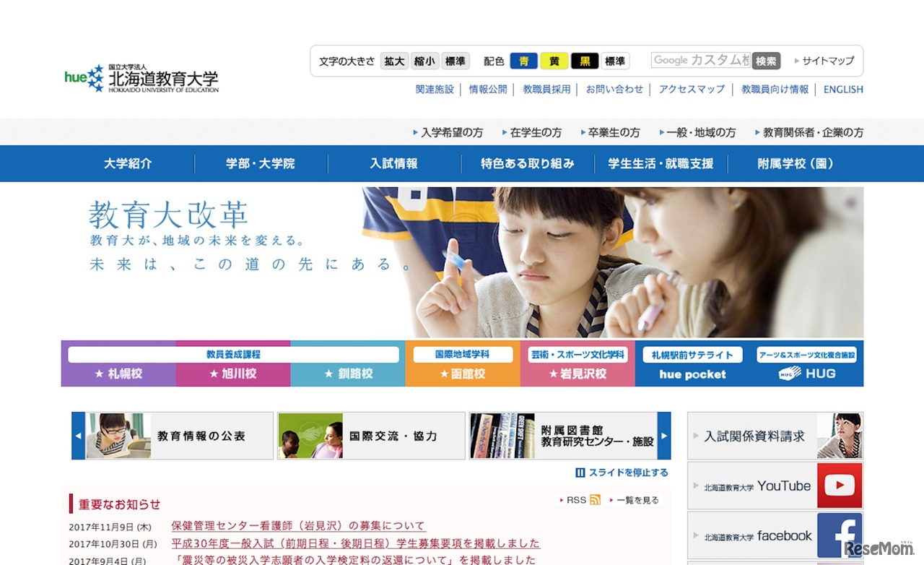The image size is (924, 565).
Task: Reset display with the 標準 text size option
Action: [x=455, y=61]
